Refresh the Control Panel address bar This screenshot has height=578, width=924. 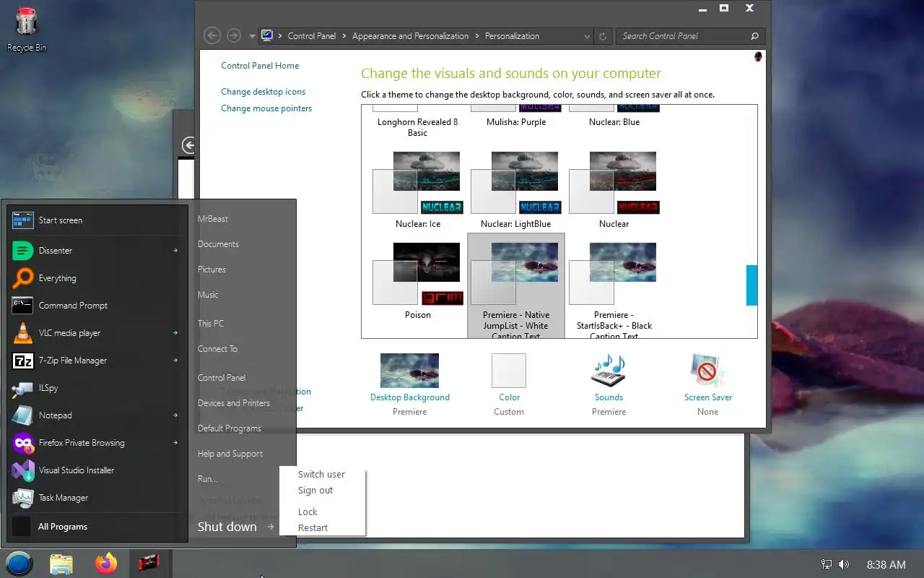603,36
